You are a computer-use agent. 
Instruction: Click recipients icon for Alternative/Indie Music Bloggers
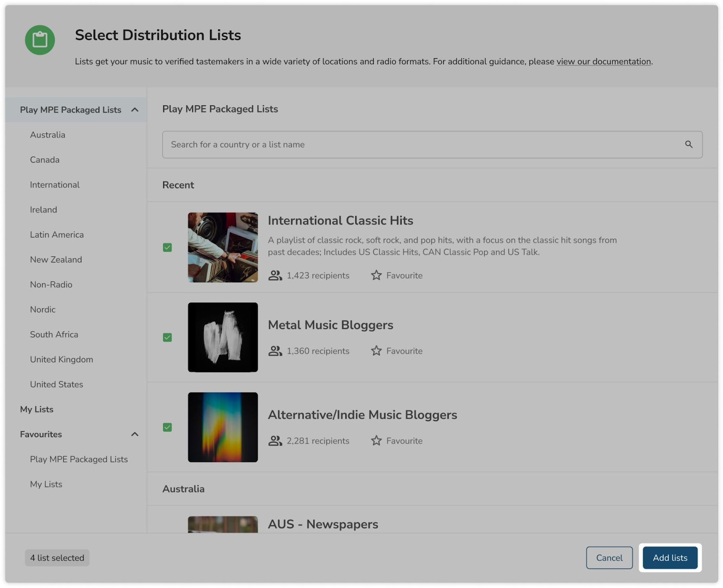275,440
